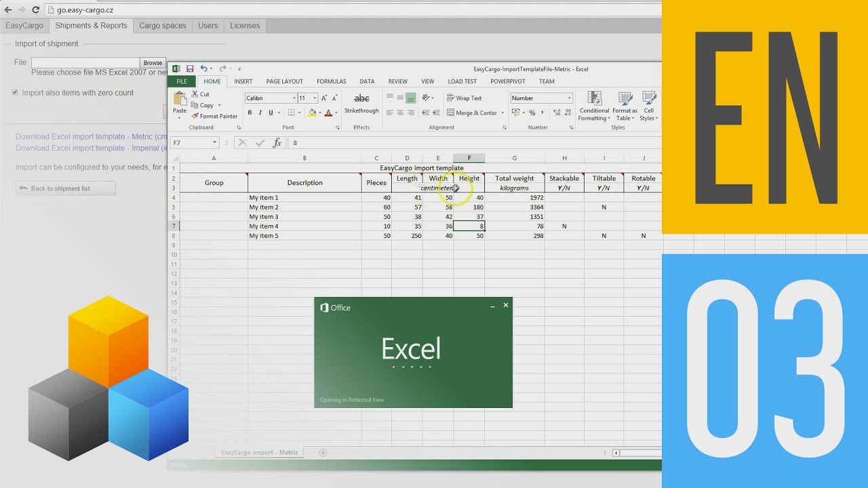Click the formula bar showing 8
This screenshot has width=868, height=488.
pyautogui.click(x=475, y=142)
